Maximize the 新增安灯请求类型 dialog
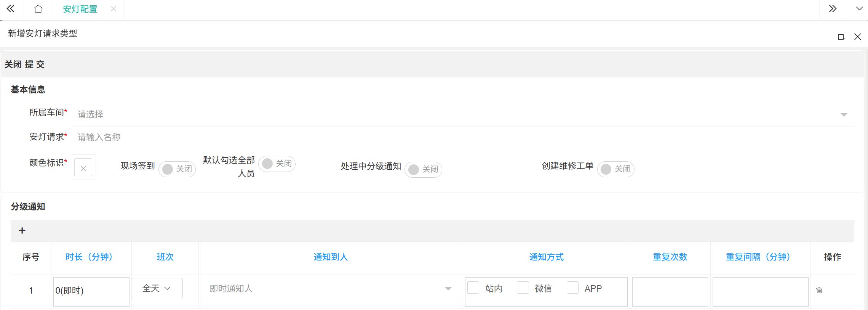 coord(841,37)
